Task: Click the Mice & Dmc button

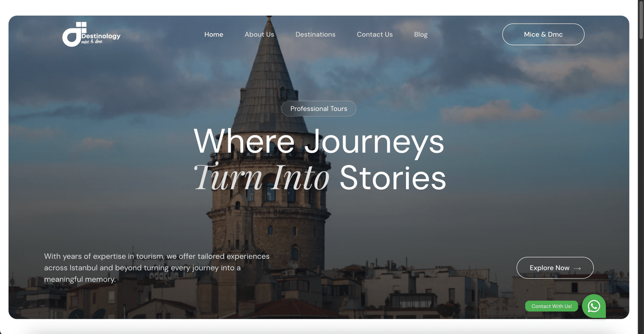Action: 543,34
